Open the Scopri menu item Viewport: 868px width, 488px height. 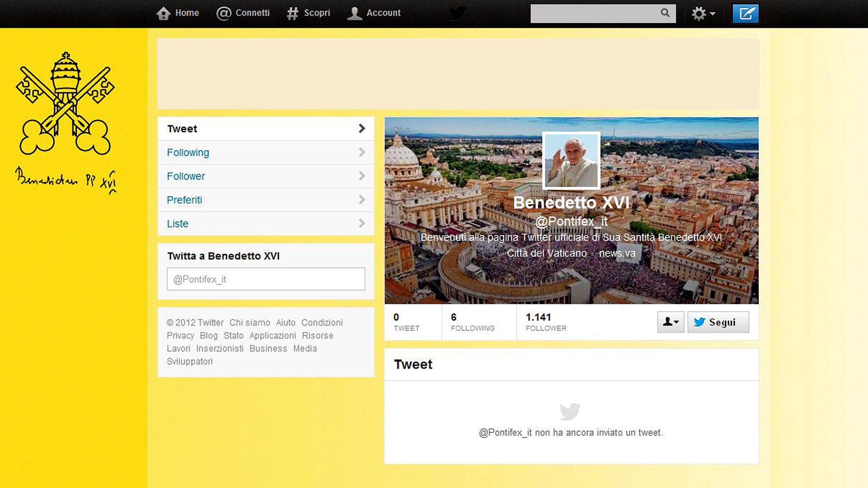coord(308,13)
